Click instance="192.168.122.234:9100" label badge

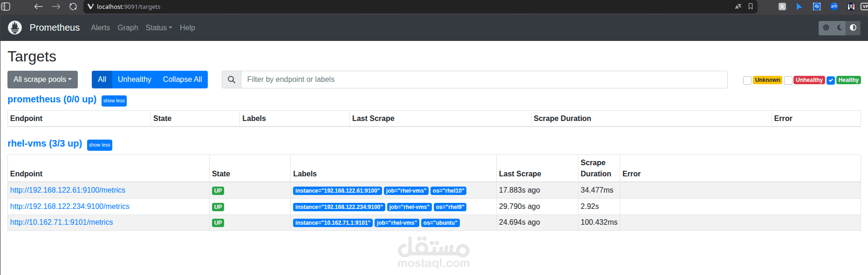point(339,207)
